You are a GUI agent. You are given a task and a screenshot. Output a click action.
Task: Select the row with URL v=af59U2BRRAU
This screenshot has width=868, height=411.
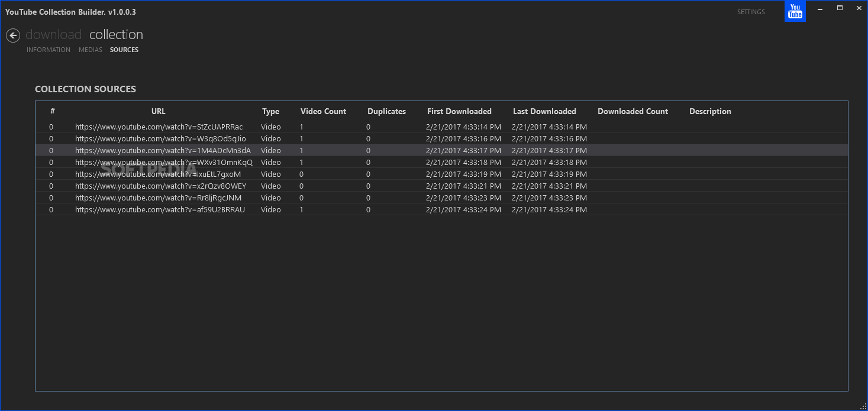(x=441, y=209)
